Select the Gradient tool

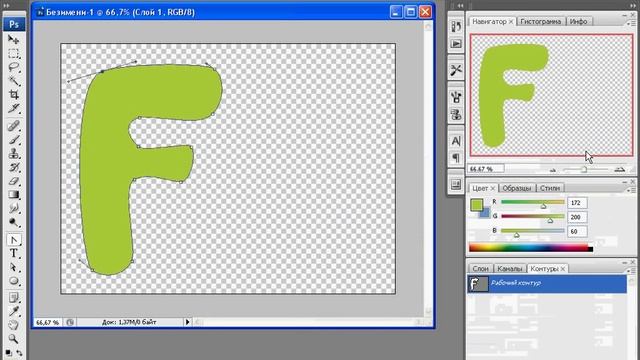13,195
